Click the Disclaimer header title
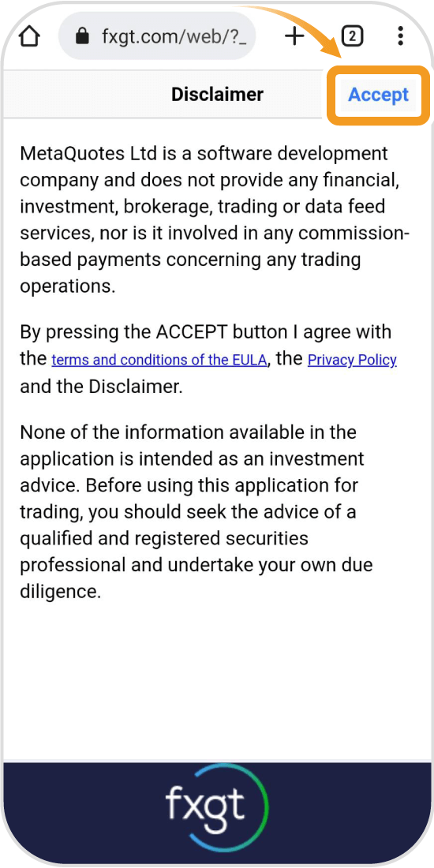Screen dimensions: 434x868 [217, 94]
